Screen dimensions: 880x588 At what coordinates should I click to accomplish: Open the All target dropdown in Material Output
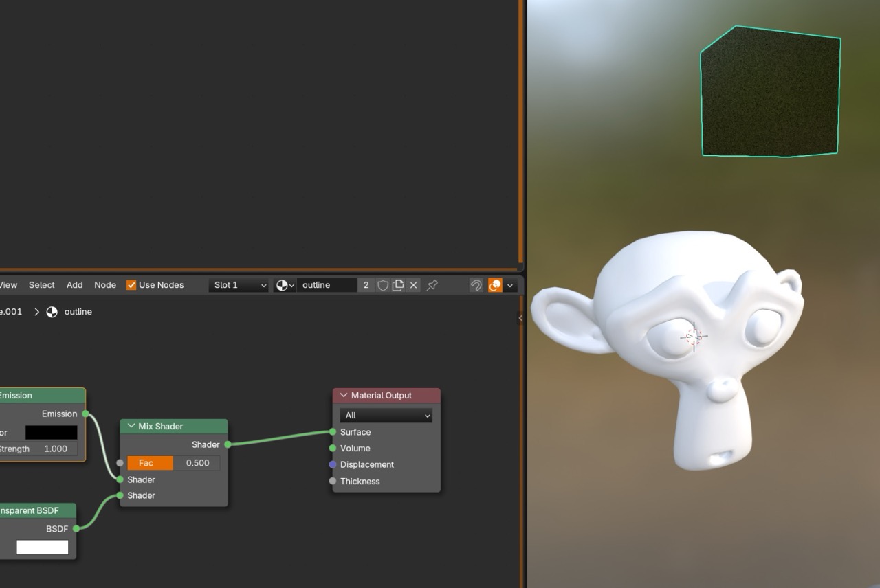tap(386, 416)
